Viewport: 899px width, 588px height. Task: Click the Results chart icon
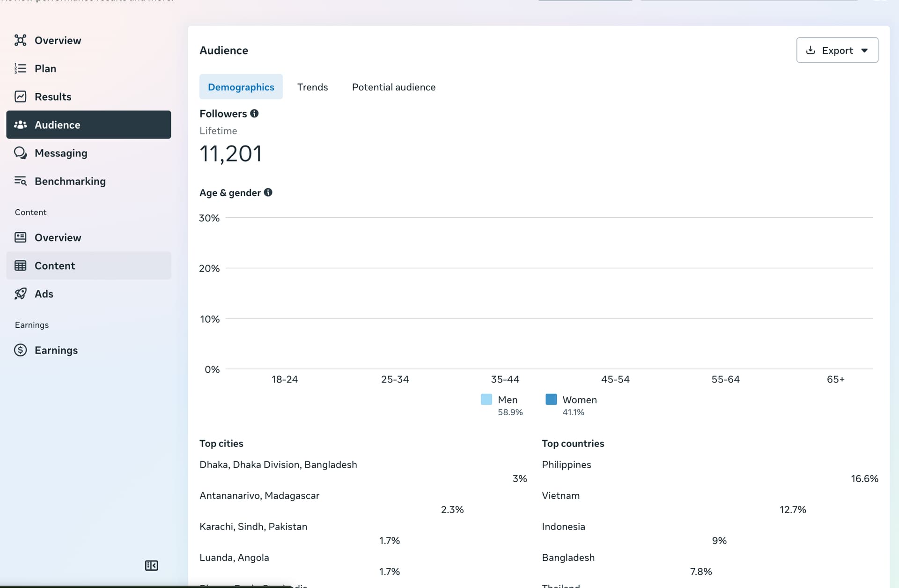[x=20, y=96]
